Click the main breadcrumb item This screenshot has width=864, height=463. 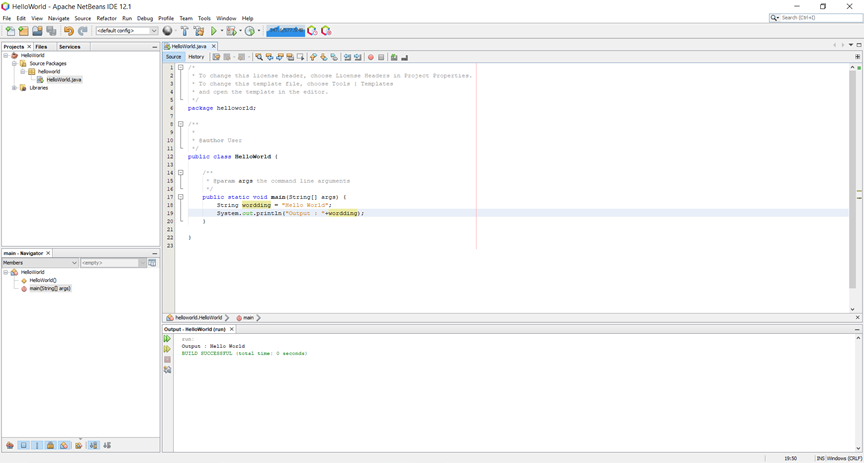point(246,318)
